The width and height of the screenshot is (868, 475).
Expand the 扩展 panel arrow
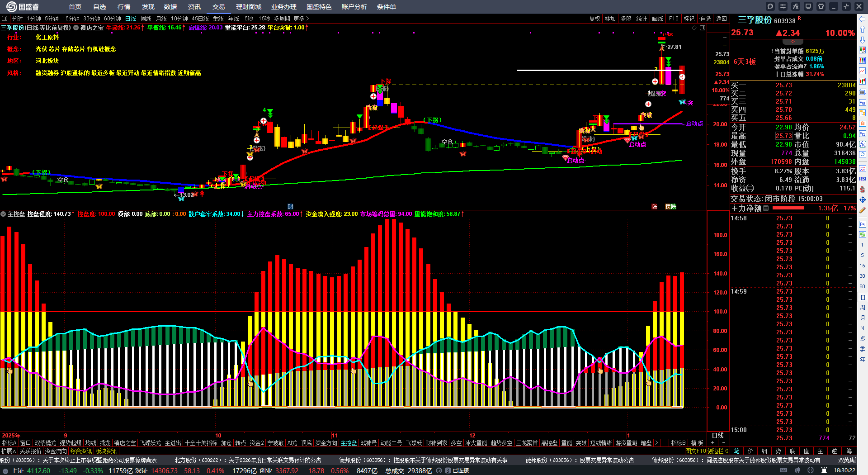[x=9, y=451]
